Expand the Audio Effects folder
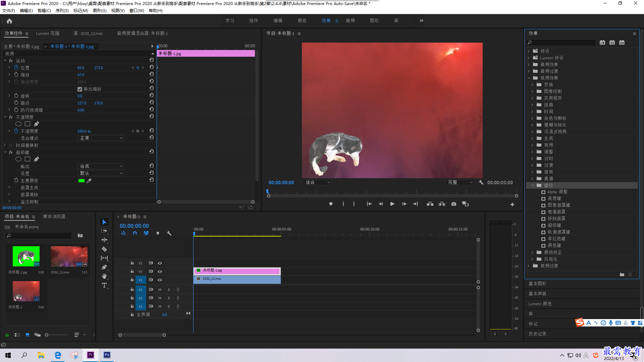Viewport: 644px width, 362px height. tap(529, 64)
